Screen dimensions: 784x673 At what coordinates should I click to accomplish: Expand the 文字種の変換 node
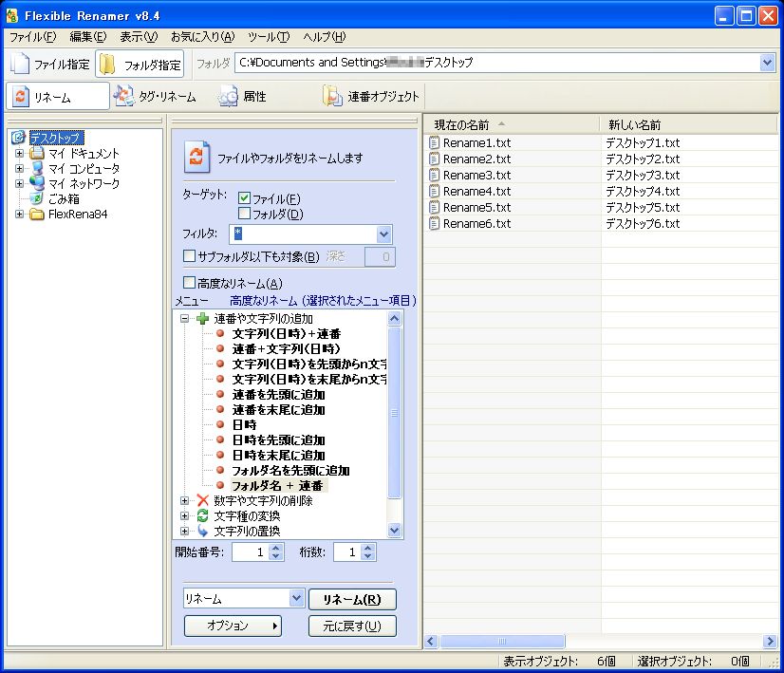coord(184,515)
